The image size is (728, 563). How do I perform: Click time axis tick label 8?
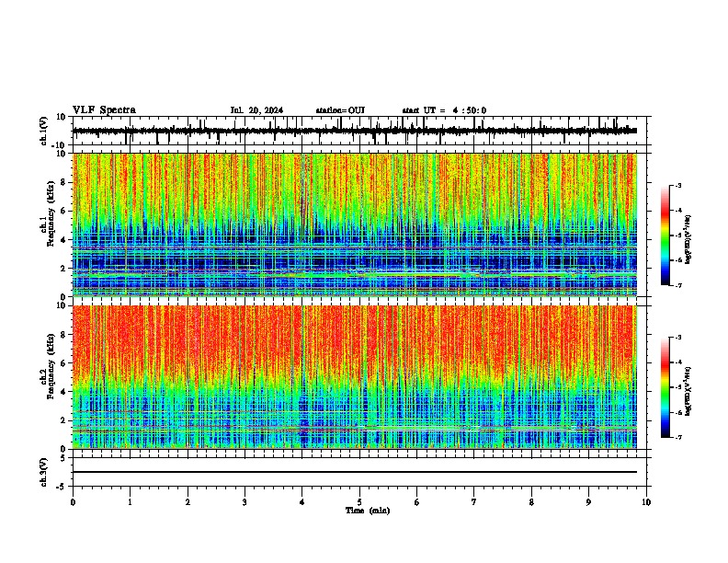(531, 502)
